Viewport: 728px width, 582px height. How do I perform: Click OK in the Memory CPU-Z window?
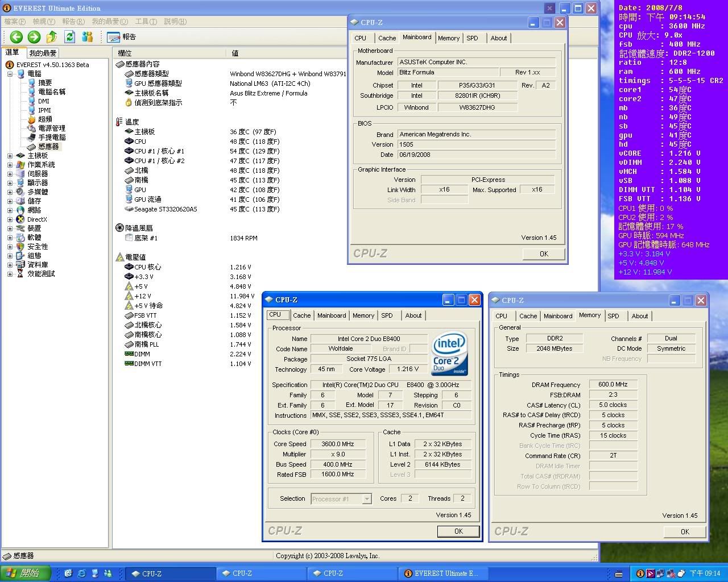(x=685, y=532)
